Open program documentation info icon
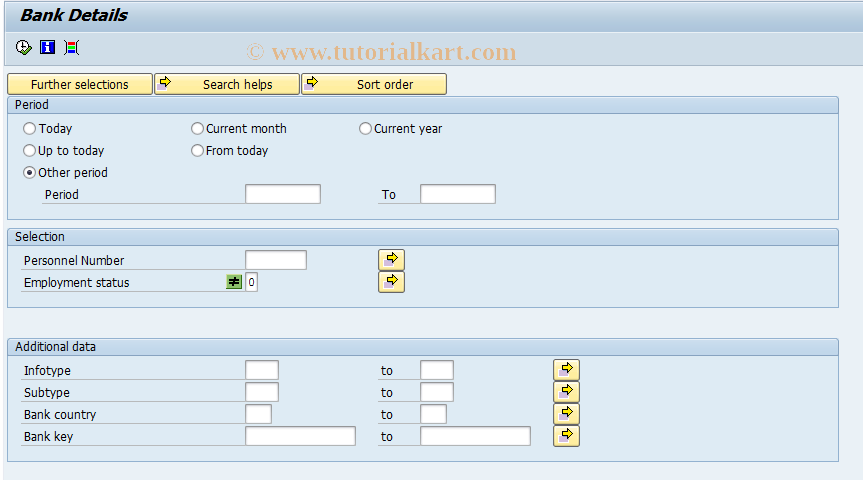Viewport: 863px width, 480px height. coord(47,47)
